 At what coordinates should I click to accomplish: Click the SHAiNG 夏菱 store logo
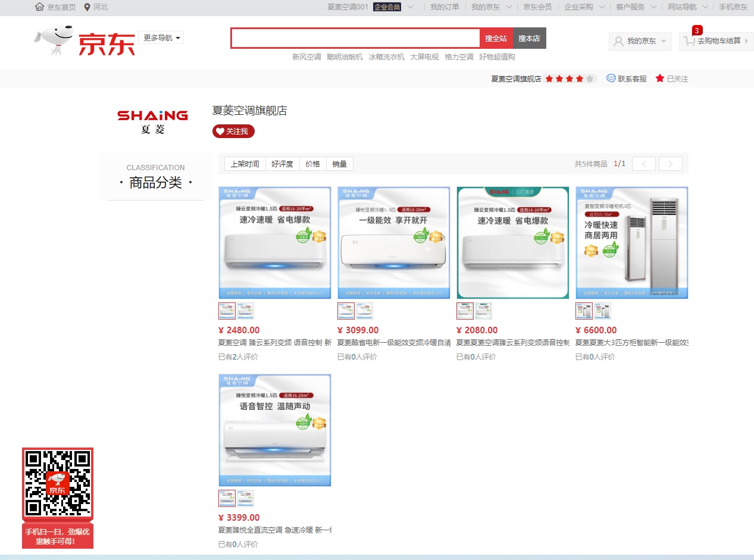pyautogui.click(x=153, y=121)
